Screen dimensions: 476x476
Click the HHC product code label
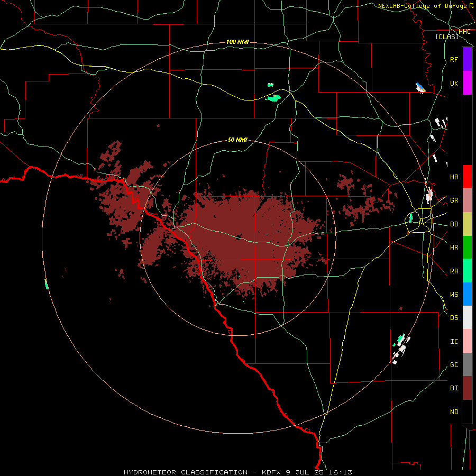pos(464,32)
